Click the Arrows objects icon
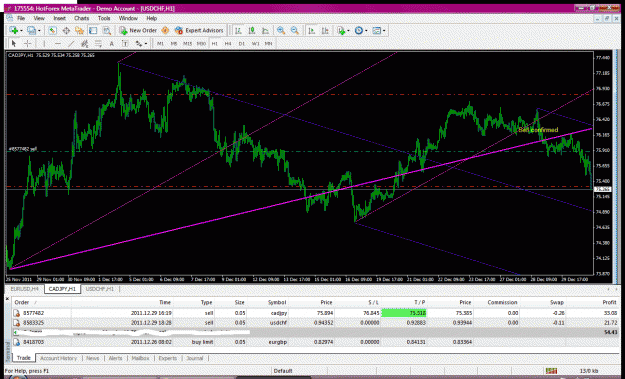Screen dimensions: 625x379 tap(138, 43)
